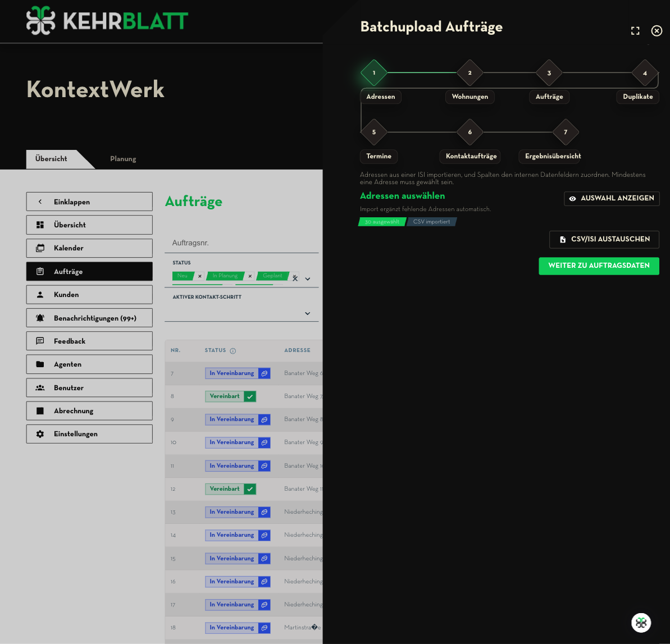Click the link icon on row 7 In Vereinbarung
This screenshot has width=670, height=644.
[x=264, y=373]
